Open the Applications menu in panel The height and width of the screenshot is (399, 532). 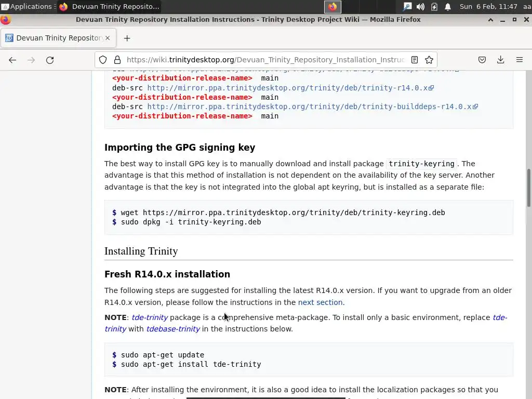tap(28, 6)
